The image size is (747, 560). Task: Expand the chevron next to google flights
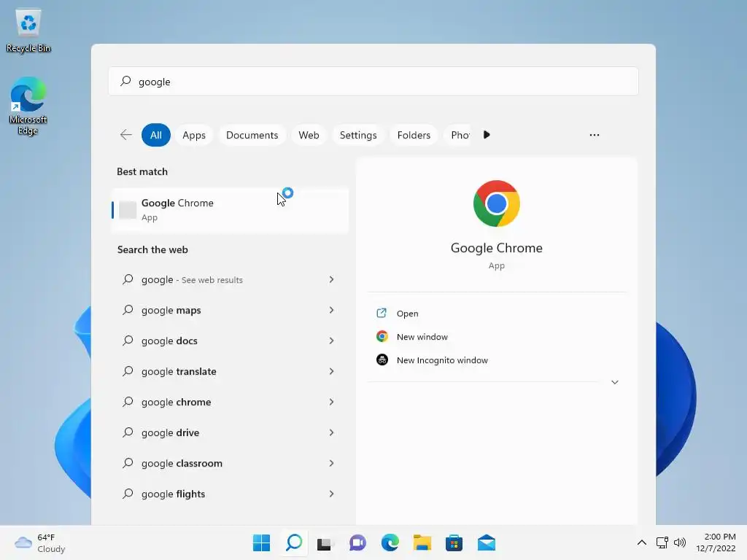[x=332, y=494]
